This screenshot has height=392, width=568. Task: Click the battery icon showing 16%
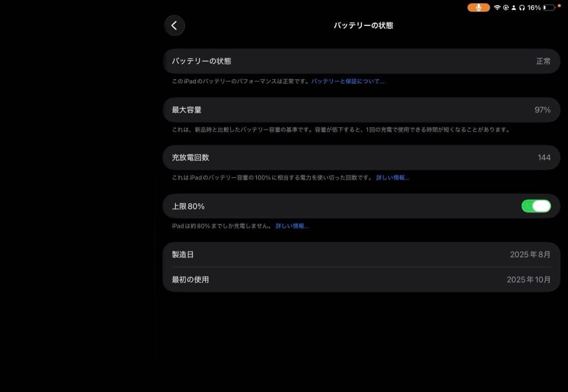point(549,7)
